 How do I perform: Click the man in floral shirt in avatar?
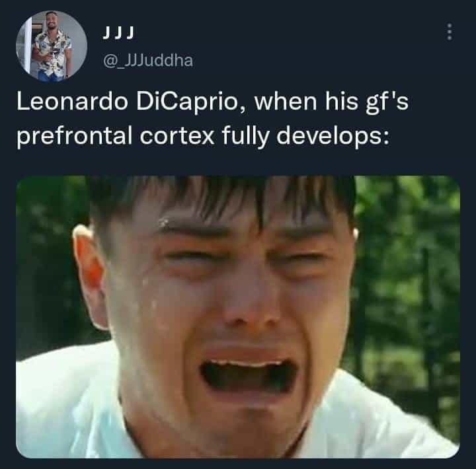tap(52, 47)
